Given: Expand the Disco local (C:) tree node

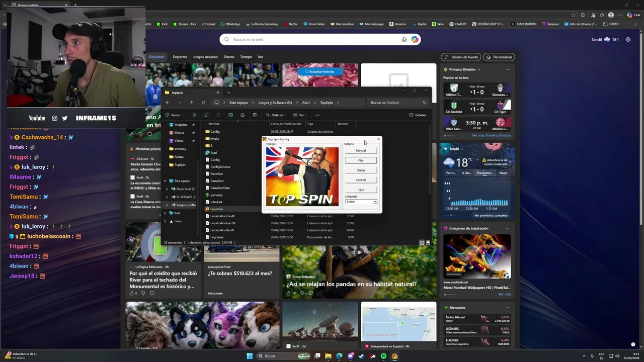Looking at the screenshot, I should pos(167,189).
